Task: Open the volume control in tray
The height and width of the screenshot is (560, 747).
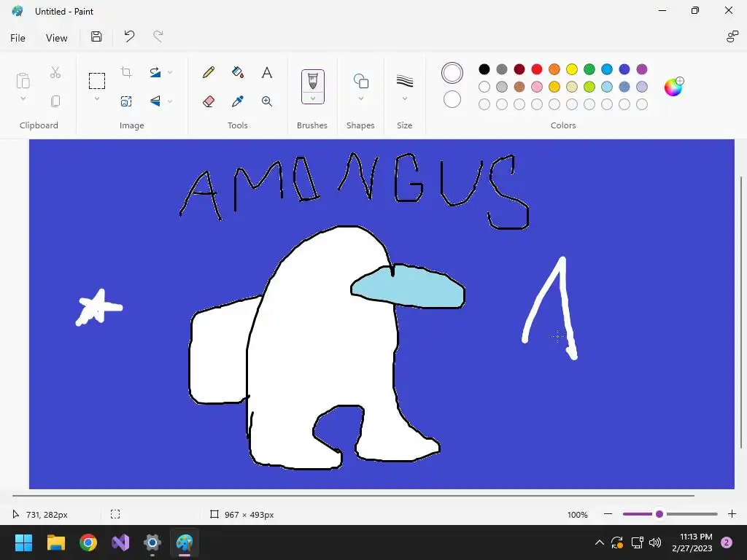Action: pos(655,542)
